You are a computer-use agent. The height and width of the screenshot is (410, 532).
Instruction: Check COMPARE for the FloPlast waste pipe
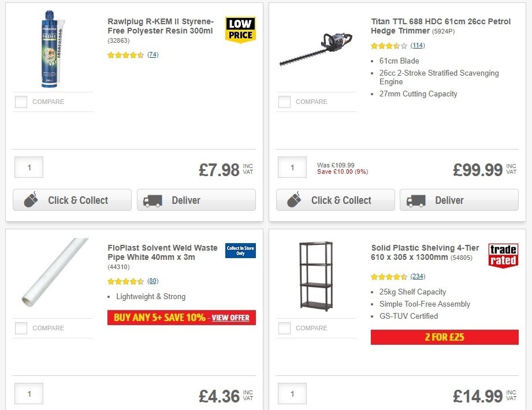(21, 328)
